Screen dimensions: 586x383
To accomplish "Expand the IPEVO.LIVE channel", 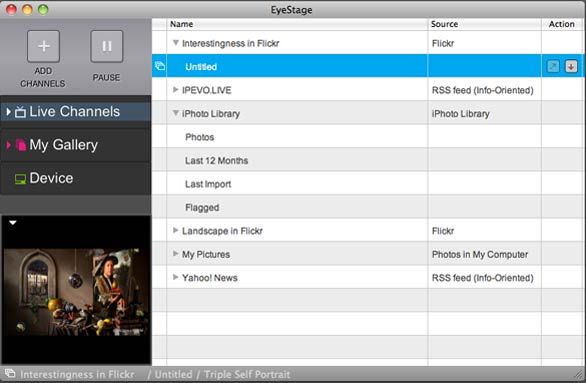I will point(175,90).
